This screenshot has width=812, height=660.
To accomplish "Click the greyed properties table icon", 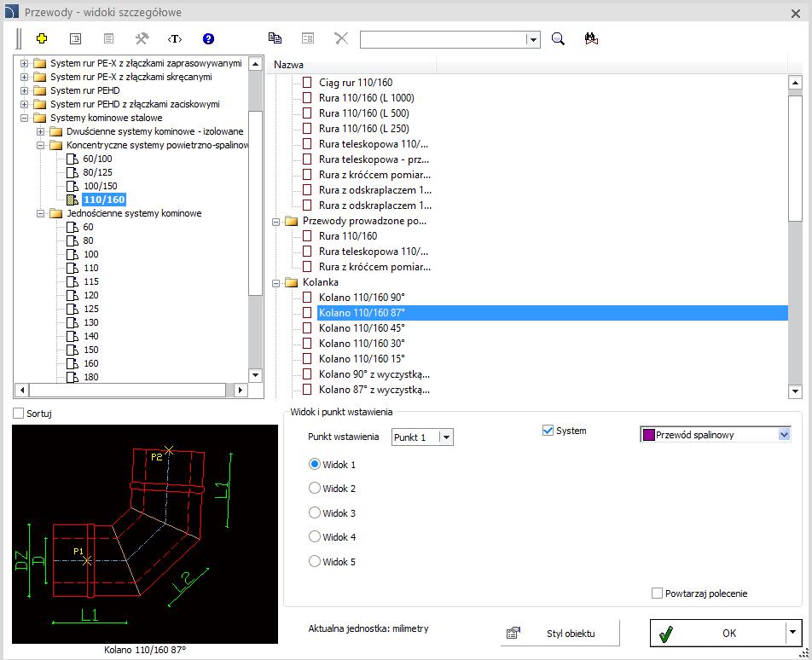I will pos(308,38).
